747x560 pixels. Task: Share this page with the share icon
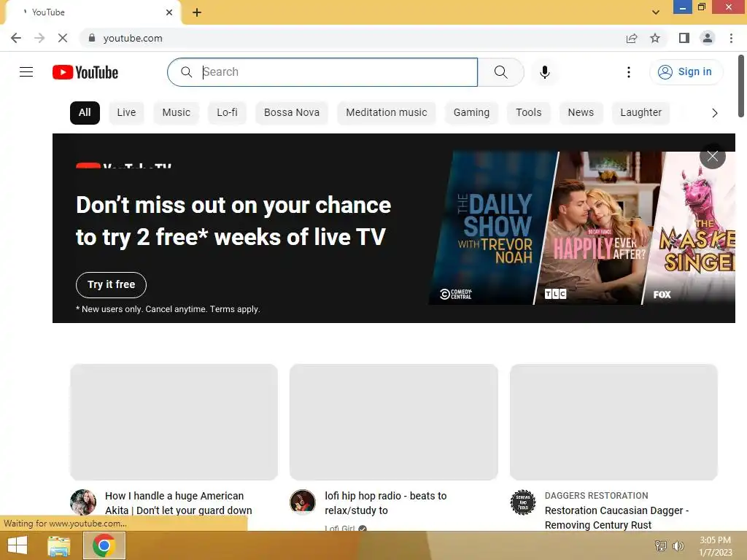tap(632, 38)
